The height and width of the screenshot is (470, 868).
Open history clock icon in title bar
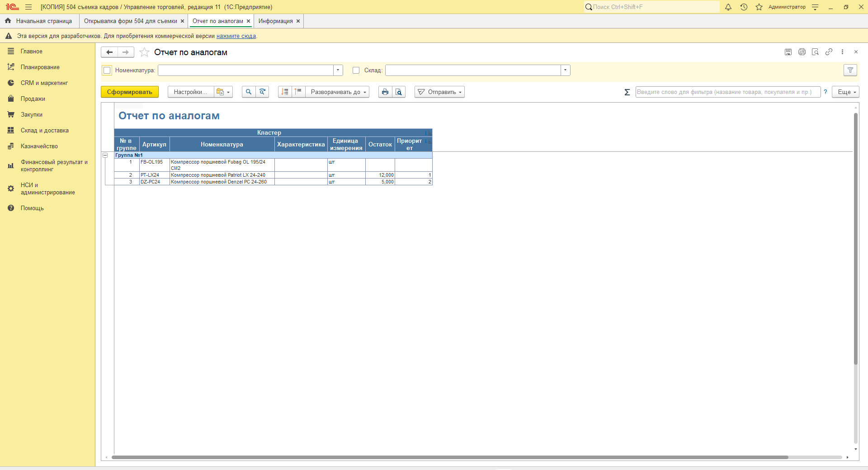coord(744,7)
